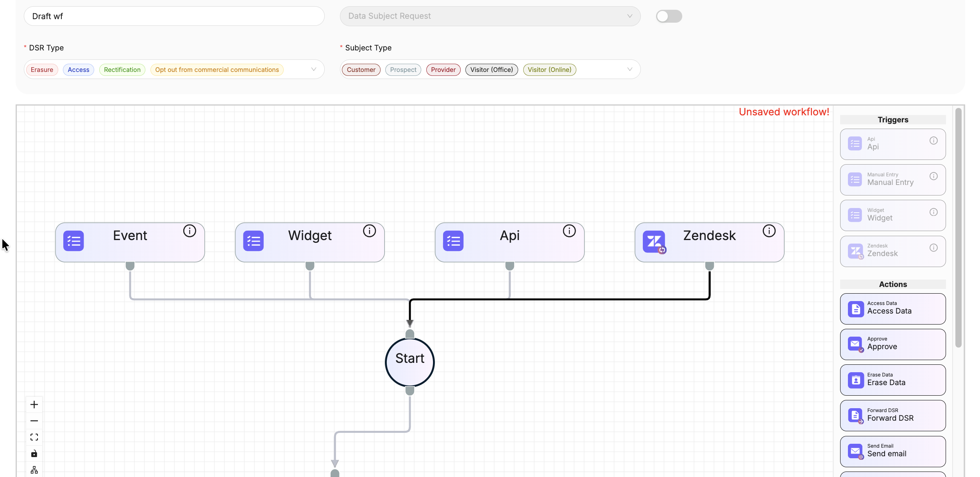The image size is (980, 477).
Task: Click the Api trigger card in sidebar
Action: [x=893, y=144]
